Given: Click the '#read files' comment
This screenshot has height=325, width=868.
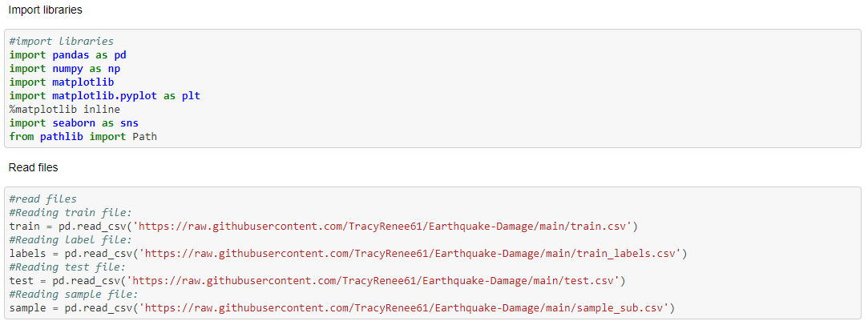Looking at the screenshot, I should click(43, 199).
